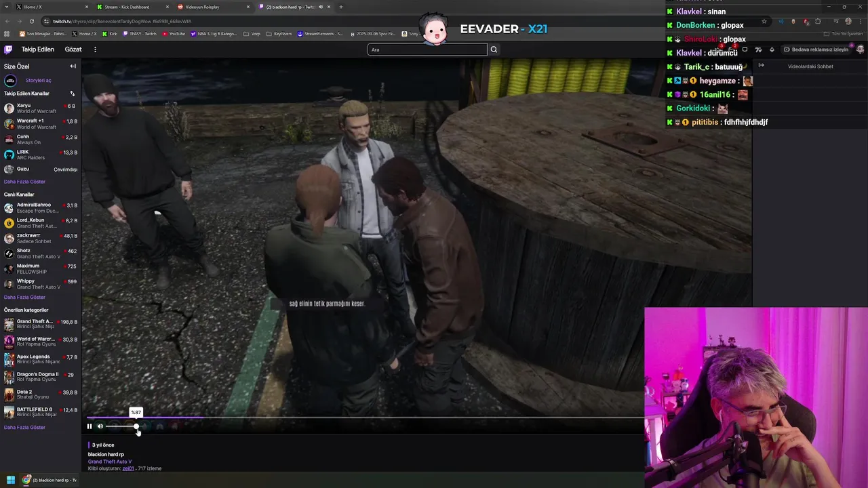868x488 pixels.
Task: Open browser extensions puzzle icon
Action: coord(818,21)
